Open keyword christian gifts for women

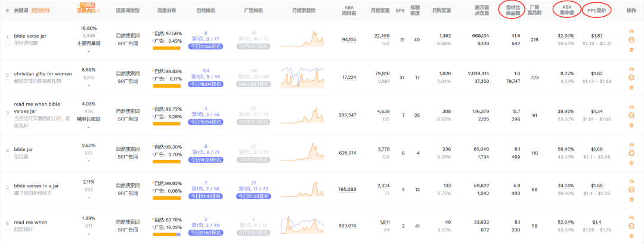click(43, 74)
